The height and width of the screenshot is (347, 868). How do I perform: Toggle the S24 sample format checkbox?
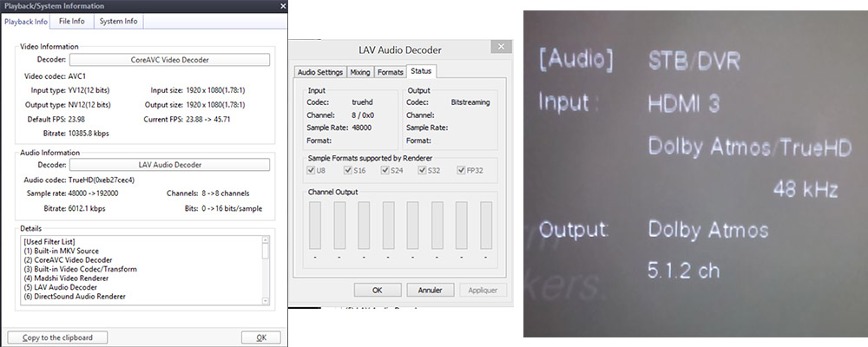(x=385, y=170)
